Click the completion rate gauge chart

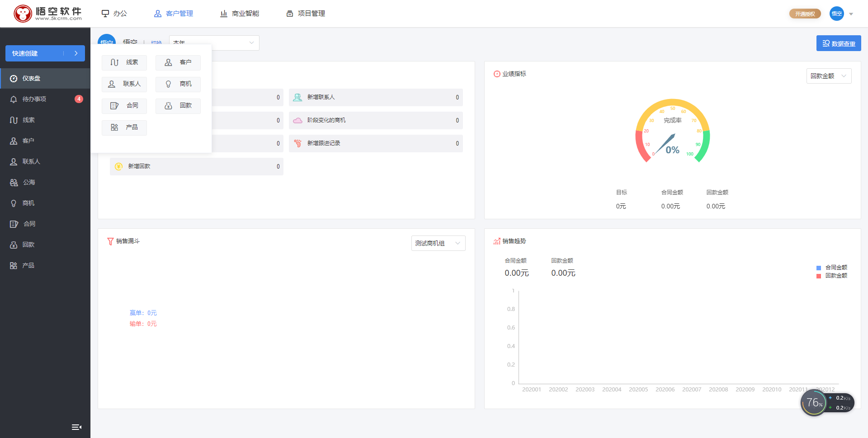(x=672, y=131)
